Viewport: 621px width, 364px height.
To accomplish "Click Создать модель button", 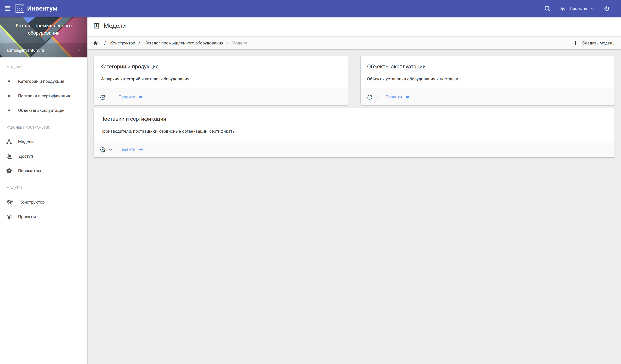I will 593,43.
